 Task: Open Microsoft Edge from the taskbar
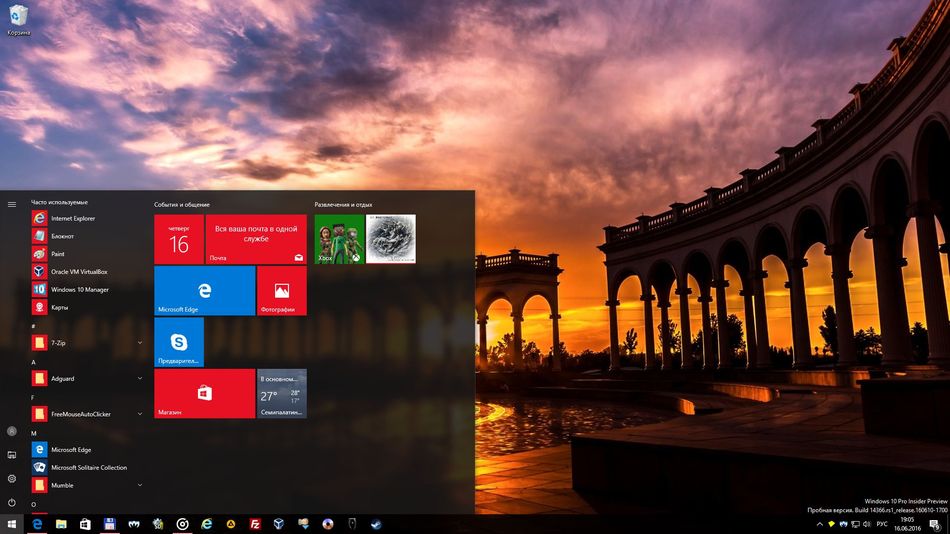[37, 524]
